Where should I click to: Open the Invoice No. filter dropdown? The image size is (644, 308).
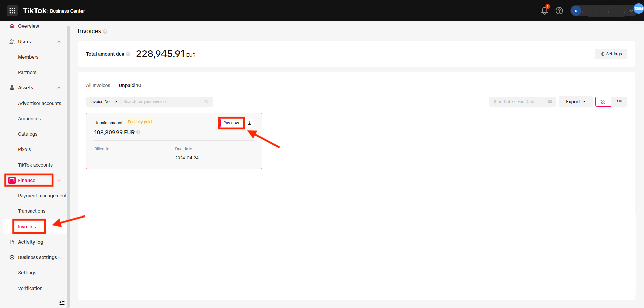[x=103, y=102]
